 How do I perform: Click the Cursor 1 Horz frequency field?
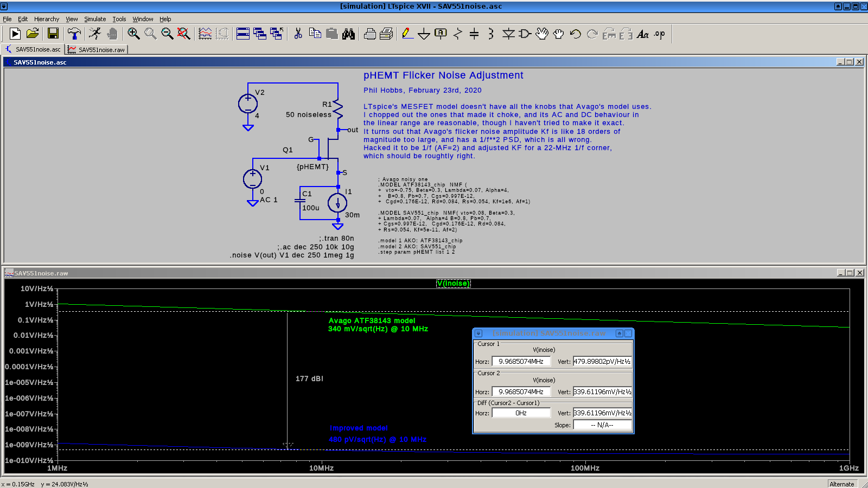click(x=521, y=361)
